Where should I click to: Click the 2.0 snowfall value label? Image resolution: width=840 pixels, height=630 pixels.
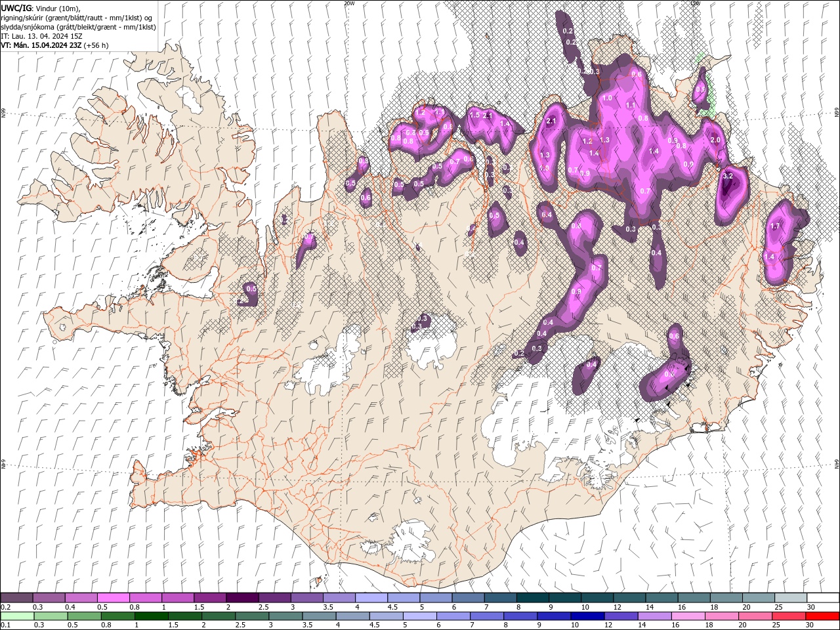point(715,140)
